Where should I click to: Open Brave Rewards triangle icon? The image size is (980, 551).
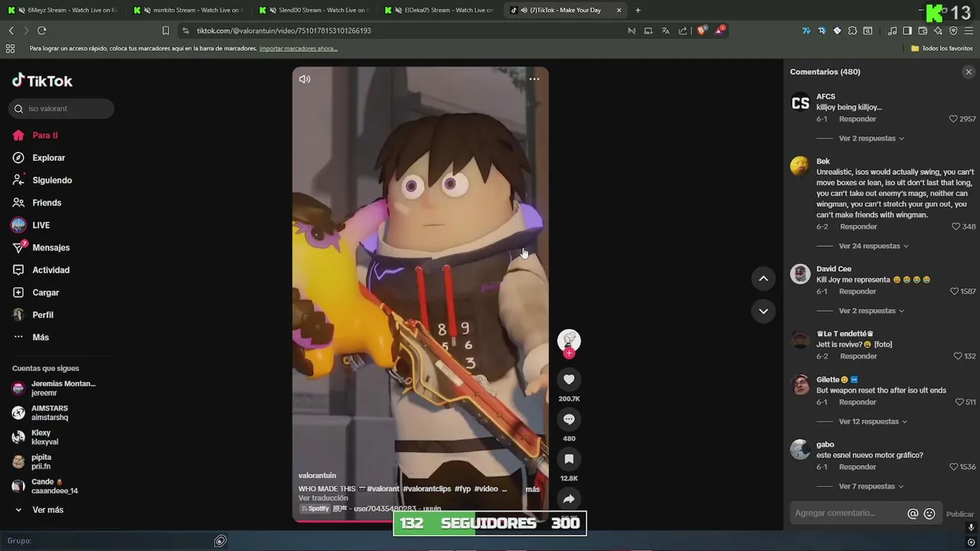(720, 31)
